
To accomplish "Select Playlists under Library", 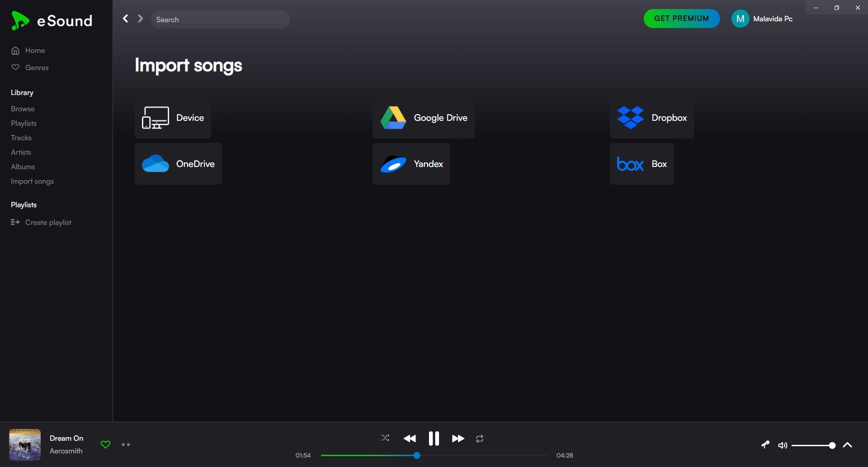I will pos(24,123).
